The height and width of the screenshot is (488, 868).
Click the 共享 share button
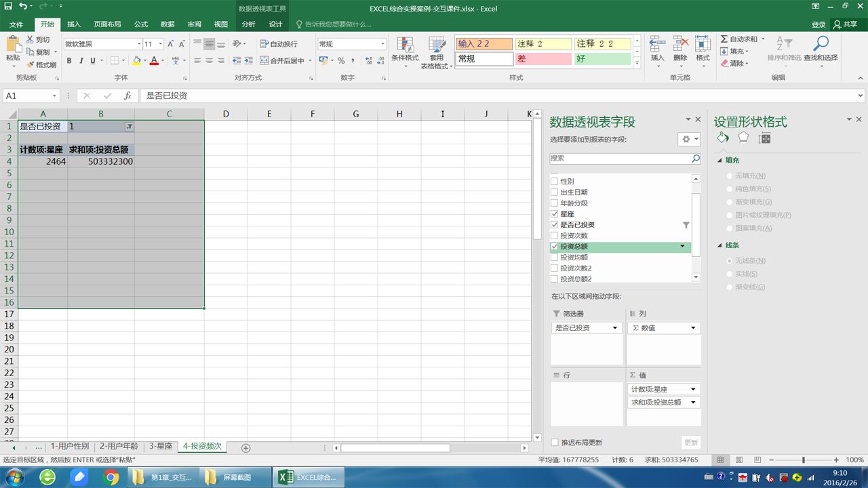(845, 24)
